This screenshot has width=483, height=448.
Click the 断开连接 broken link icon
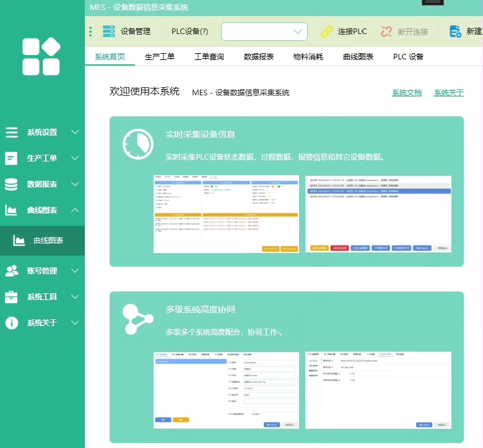(x=387, y=32)
